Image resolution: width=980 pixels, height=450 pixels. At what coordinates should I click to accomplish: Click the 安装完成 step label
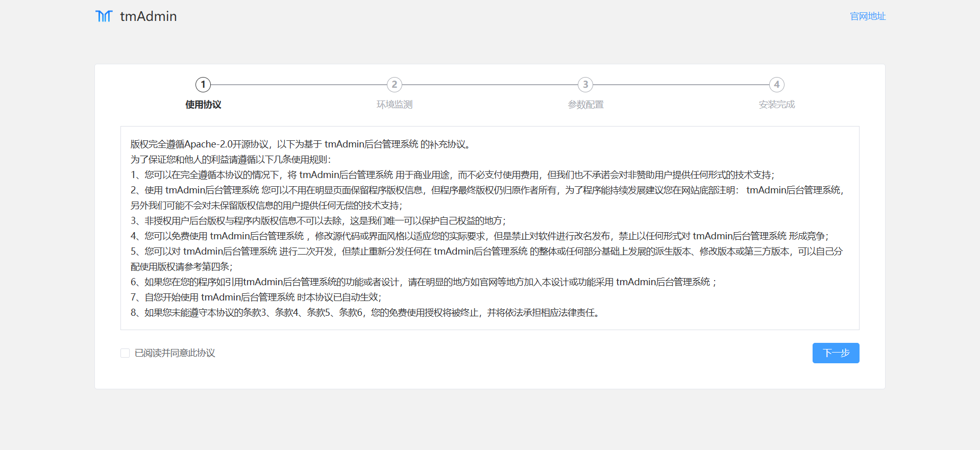click(777, 105)
